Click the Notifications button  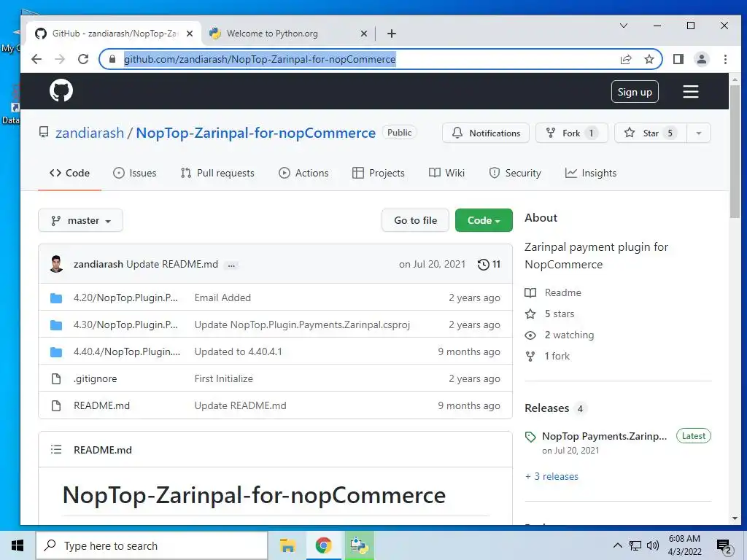[485, 133]
